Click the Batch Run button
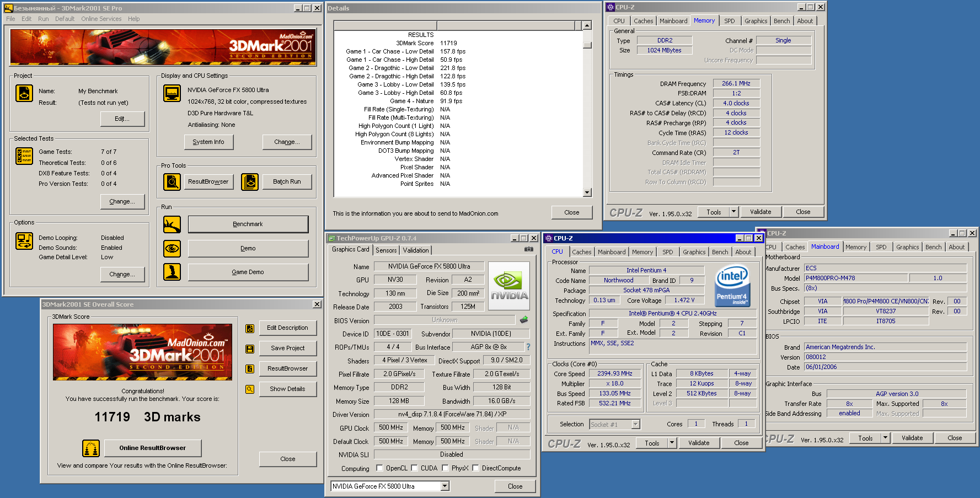Screen dimensions: 980x498 click(x=287, y=181)
